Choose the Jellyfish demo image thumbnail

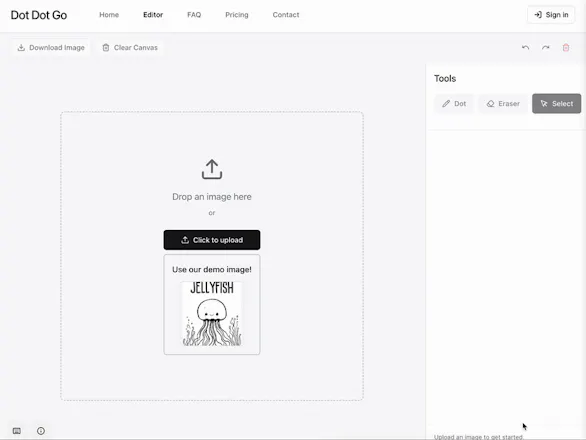tap(212, 314)
